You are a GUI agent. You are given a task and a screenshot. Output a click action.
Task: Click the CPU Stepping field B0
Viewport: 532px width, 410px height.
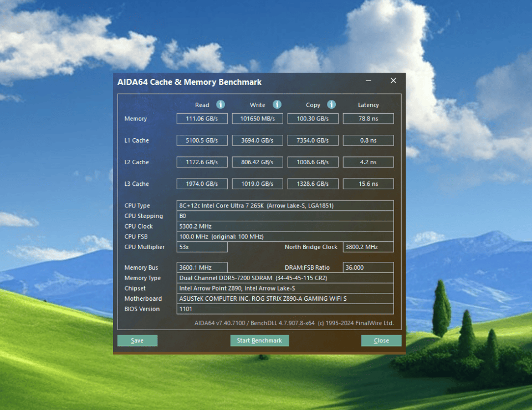[x=285, y=216]
